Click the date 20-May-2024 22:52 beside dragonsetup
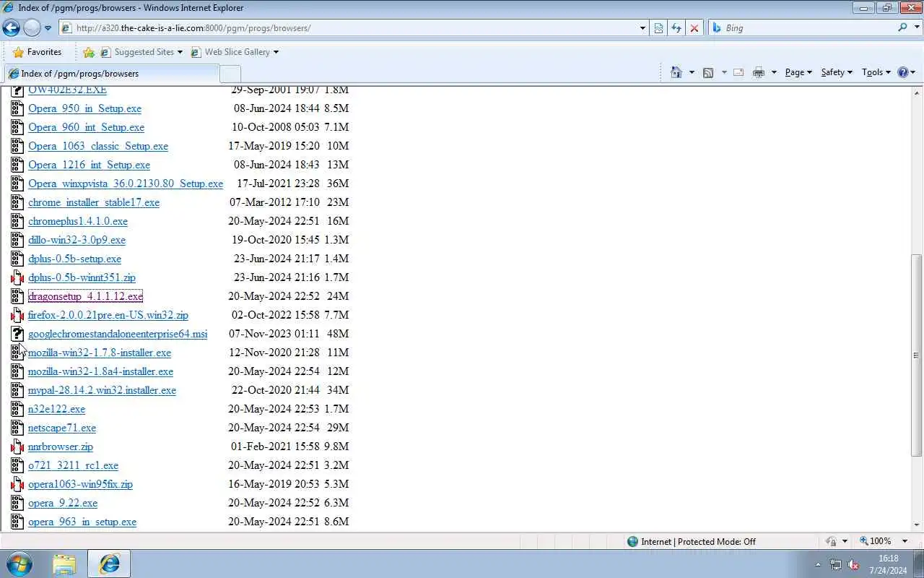Image resolution: width=924 pixels, height=578 pixels. click(x=274, y=296)
